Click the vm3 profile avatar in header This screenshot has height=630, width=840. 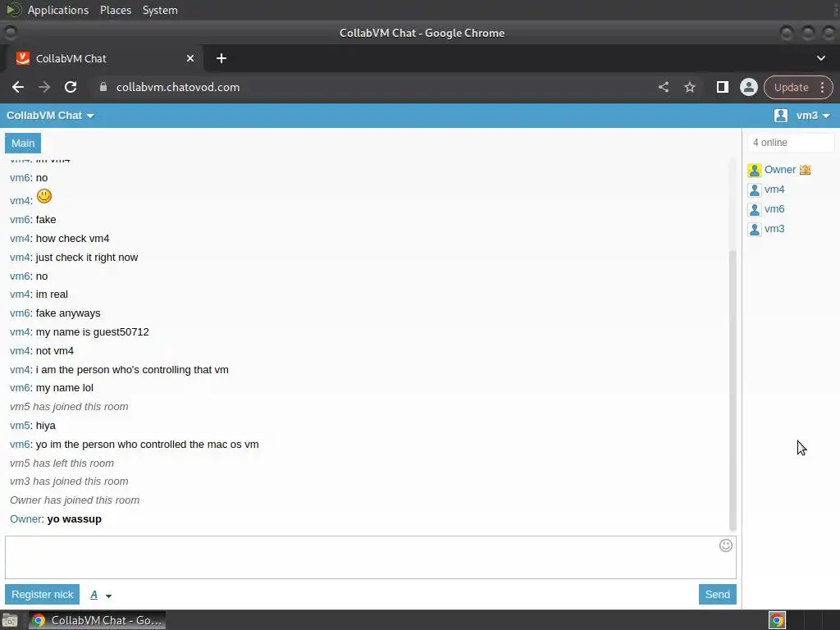(x=781, y=115)
